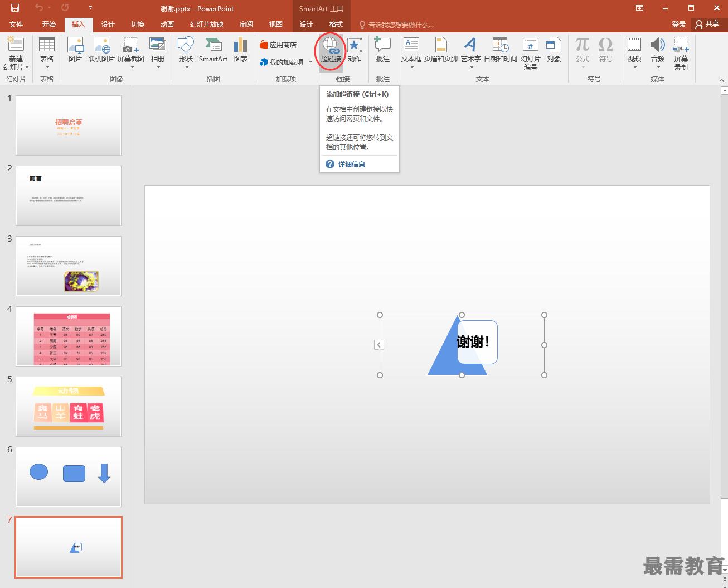Open the 幻灯片放映 slide show tab
This screenshot has height=588, width=728.
[207, 25]
